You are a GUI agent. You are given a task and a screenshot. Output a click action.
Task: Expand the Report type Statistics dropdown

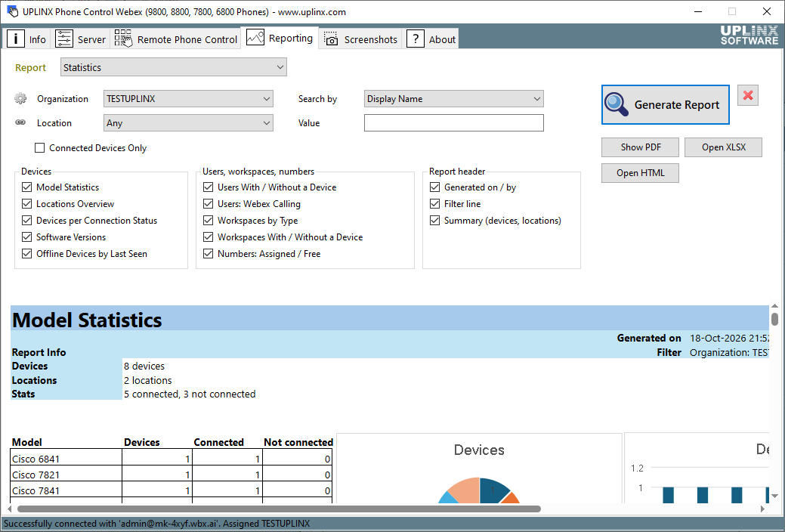coord(174,67)
